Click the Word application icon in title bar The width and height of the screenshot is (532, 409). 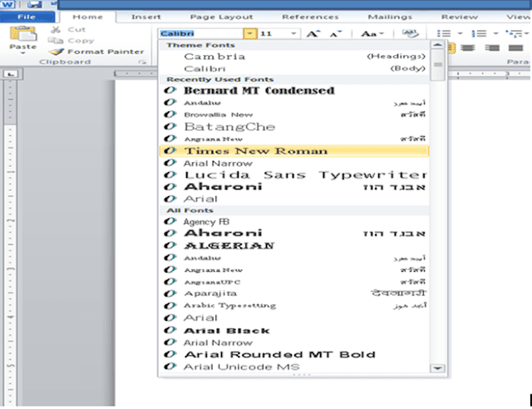click(x=7, y=4)
